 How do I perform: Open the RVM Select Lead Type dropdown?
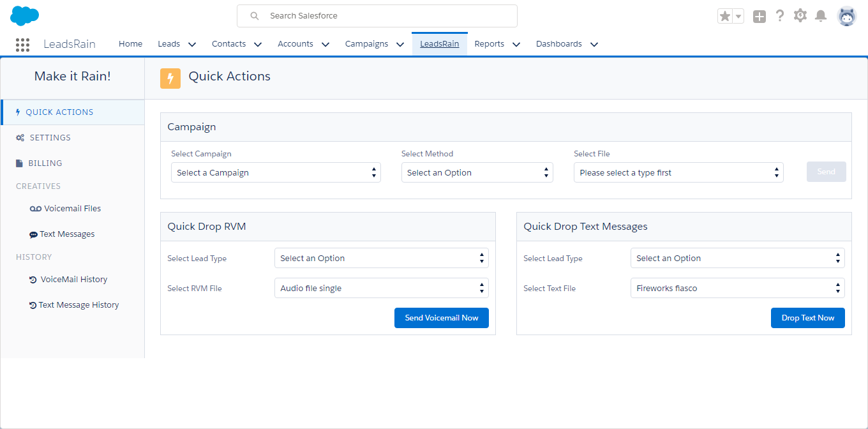click(382, 259)
